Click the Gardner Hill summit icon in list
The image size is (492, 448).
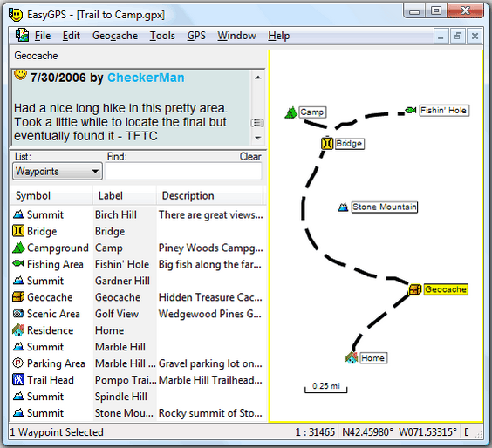(x=18, y=281)
